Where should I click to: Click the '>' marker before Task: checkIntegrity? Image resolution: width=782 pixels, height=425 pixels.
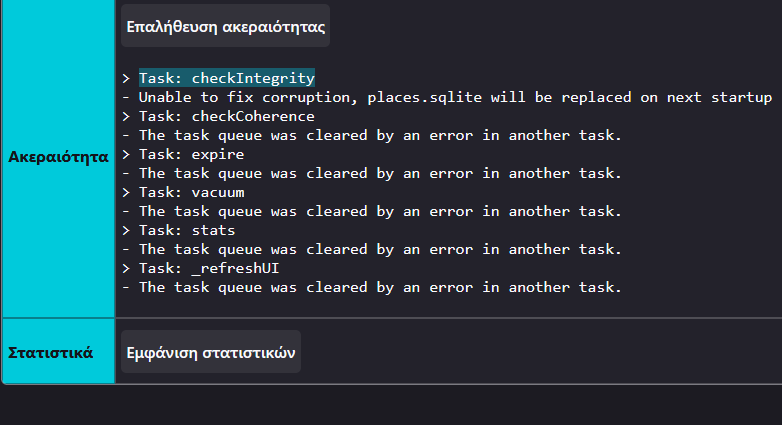[x=127, y=78]
